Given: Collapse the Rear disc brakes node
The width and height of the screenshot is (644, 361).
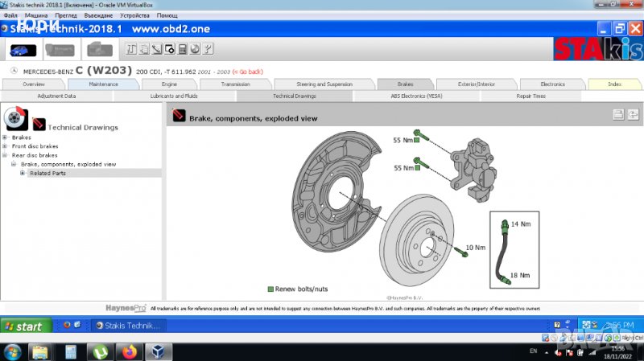Looking at the screenshot, I should coord(6,155).
